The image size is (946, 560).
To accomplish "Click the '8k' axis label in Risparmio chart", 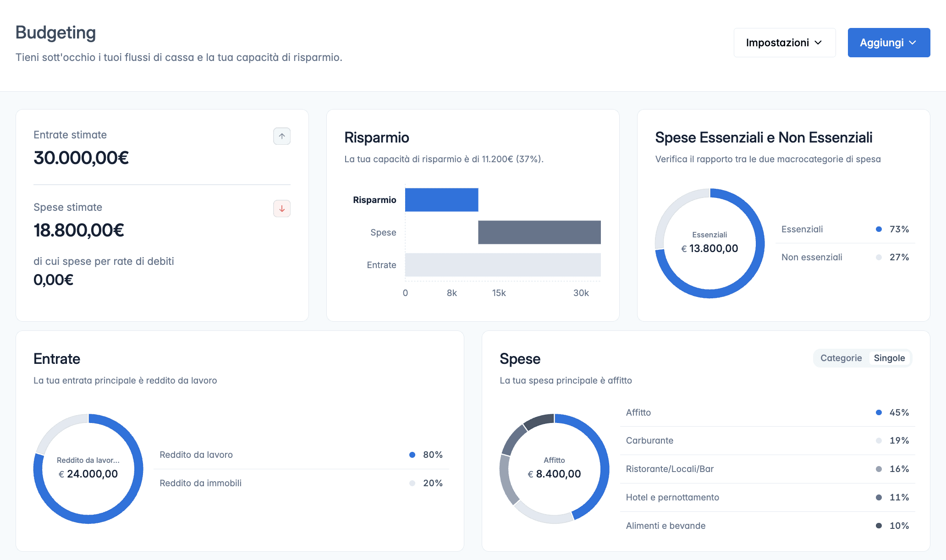I will [452, 293].
